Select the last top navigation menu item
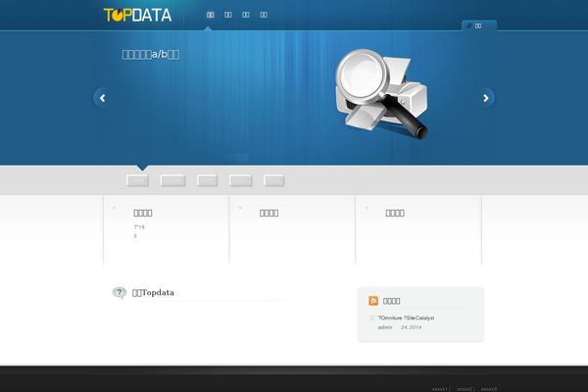Screen dimensions: 588x392 click(x=264, y=15)
